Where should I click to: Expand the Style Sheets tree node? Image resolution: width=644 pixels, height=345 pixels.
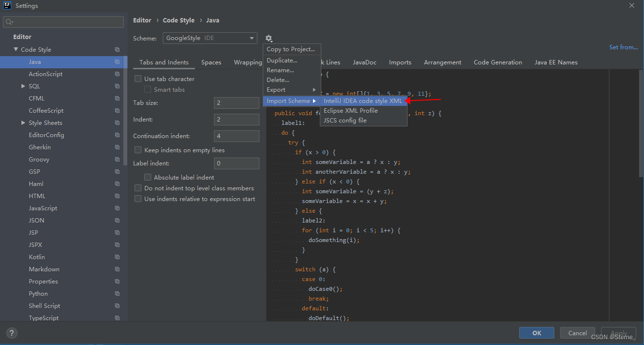23,122
